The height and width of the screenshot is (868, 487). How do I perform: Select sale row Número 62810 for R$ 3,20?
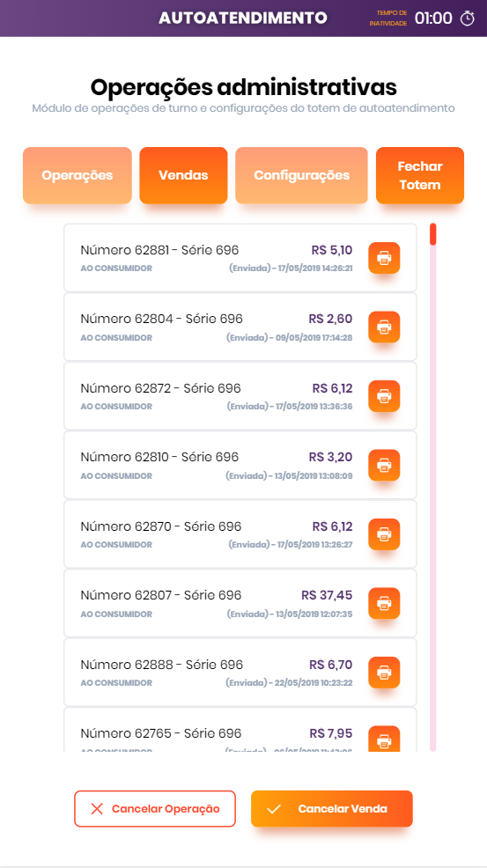(x=240, y=465)
